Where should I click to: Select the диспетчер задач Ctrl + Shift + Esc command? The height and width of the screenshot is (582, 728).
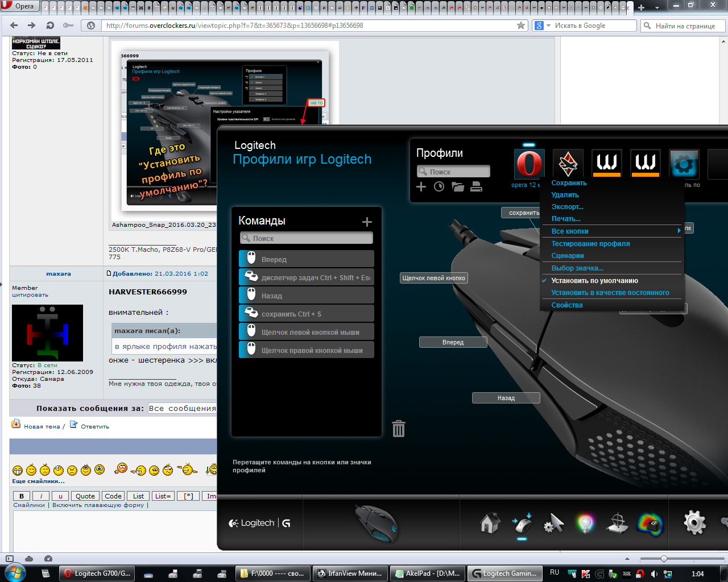pyautogui.click(x=307, y=277)
